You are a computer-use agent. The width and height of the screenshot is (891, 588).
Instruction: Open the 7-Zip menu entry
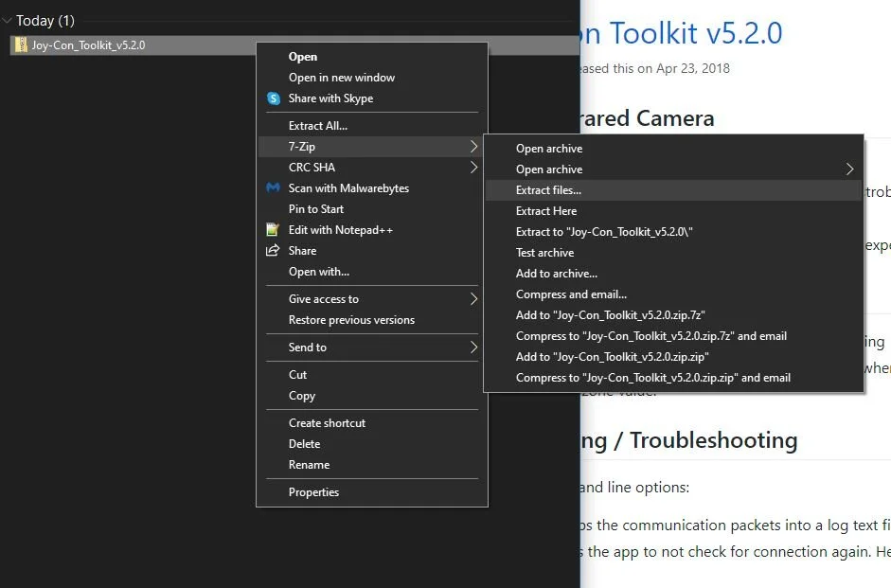(372, 147)
